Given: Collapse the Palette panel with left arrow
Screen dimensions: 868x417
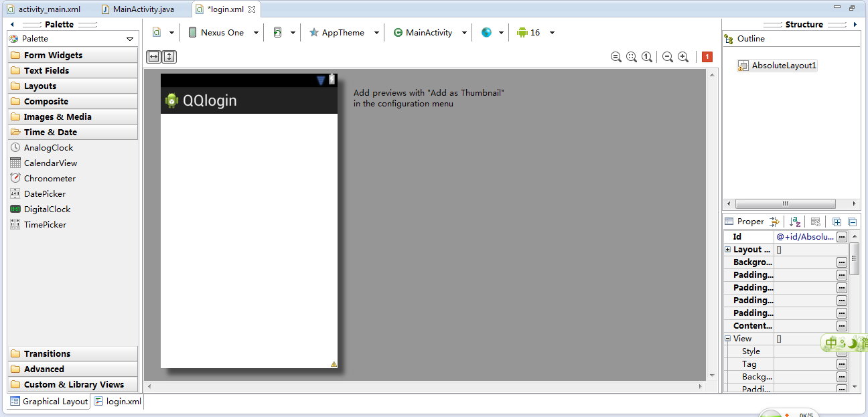Looking at the screenshot, I should click(13, 24).
